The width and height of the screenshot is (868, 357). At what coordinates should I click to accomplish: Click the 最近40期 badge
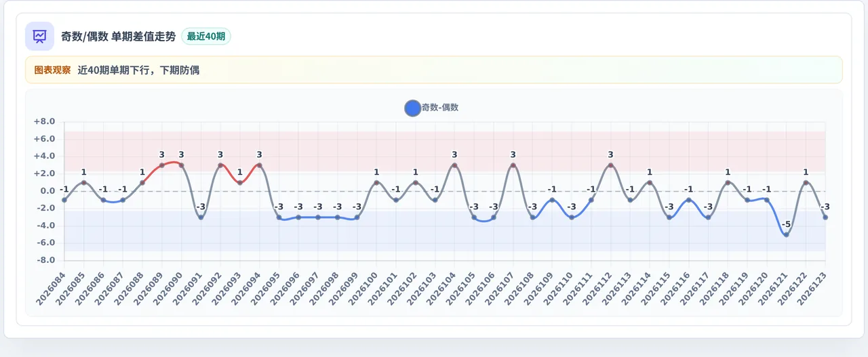click(x=206, y=37)
